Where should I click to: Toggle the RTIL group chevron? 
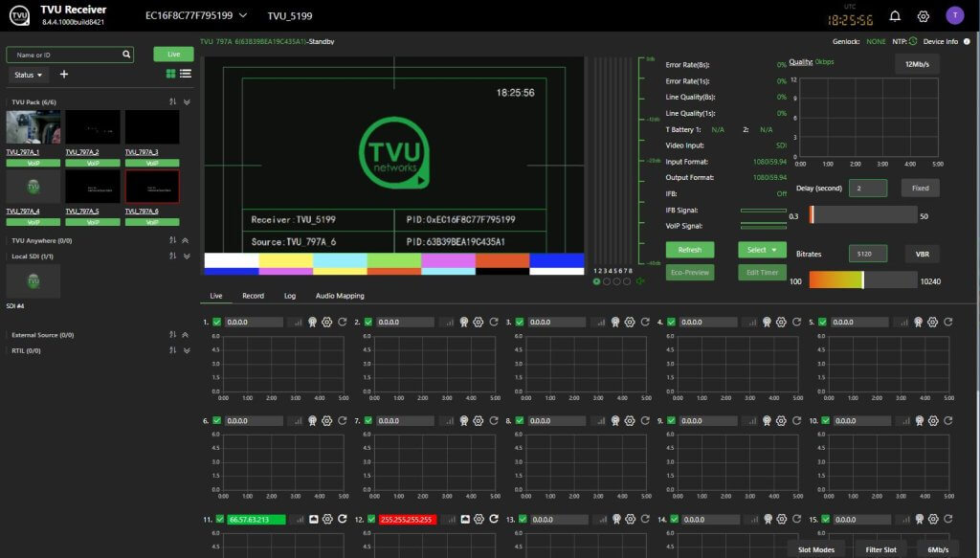187,350
